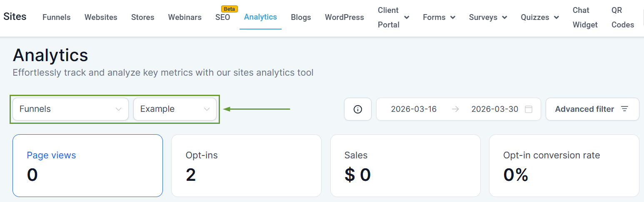The image size is (644, 202).
Task: Click the filter lines icon
Action: tap(624, 109)
